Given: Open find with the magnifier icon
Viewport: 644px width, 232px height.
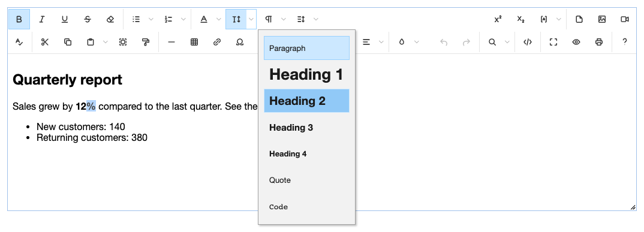Looking at the screenshot, I should pos(492,42).
